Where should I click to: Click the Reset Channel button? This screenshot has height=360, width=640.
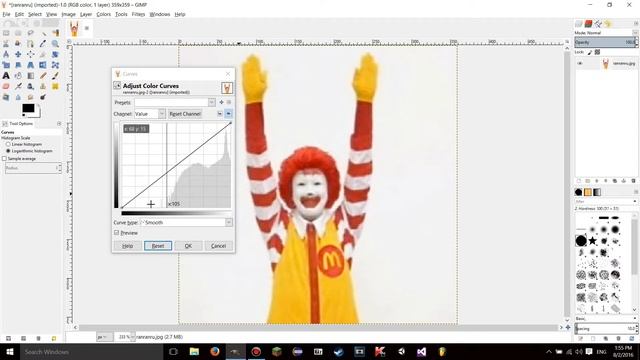click(x=185, y=114)
